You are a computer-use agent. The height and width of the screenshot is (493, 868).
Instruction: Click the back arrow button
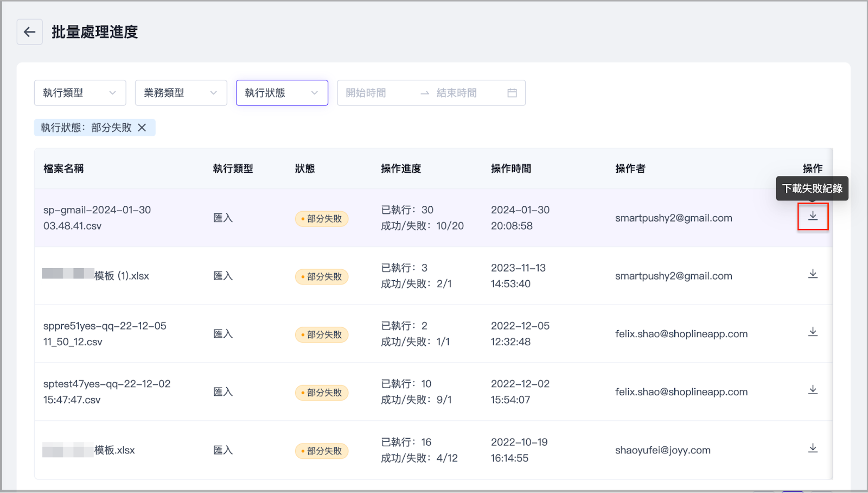point(29,32)
